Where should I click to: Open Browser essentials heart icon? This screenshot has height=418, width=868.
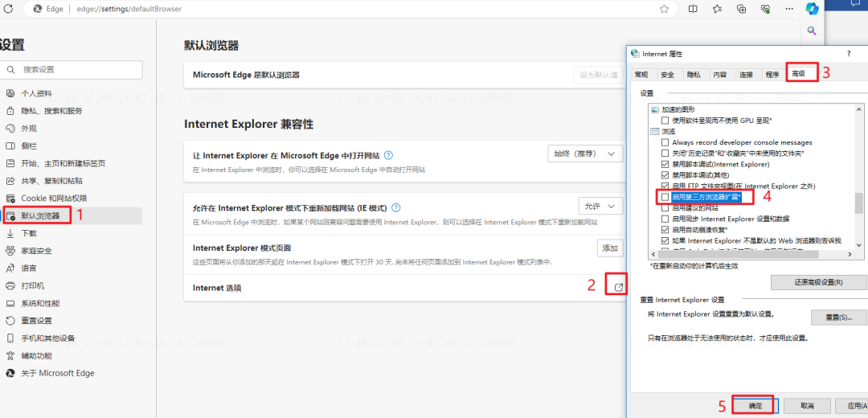click(x=766, y=9)
